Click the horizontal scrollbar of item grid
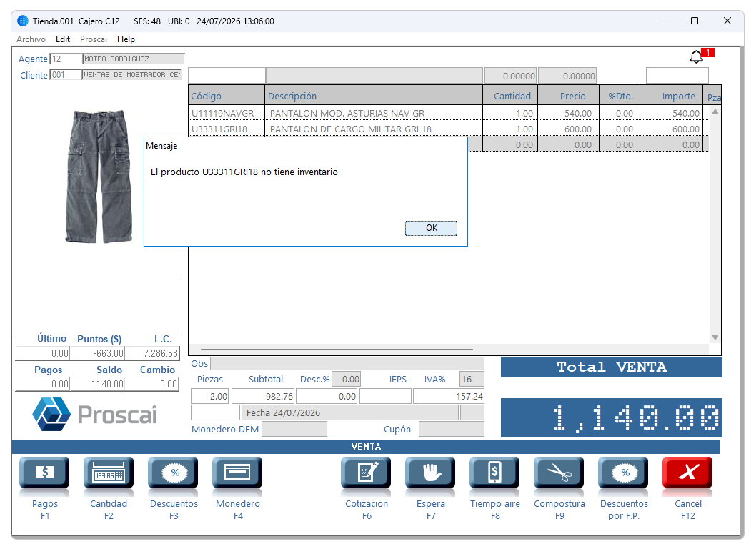The image size is (756, 549). 337,350
